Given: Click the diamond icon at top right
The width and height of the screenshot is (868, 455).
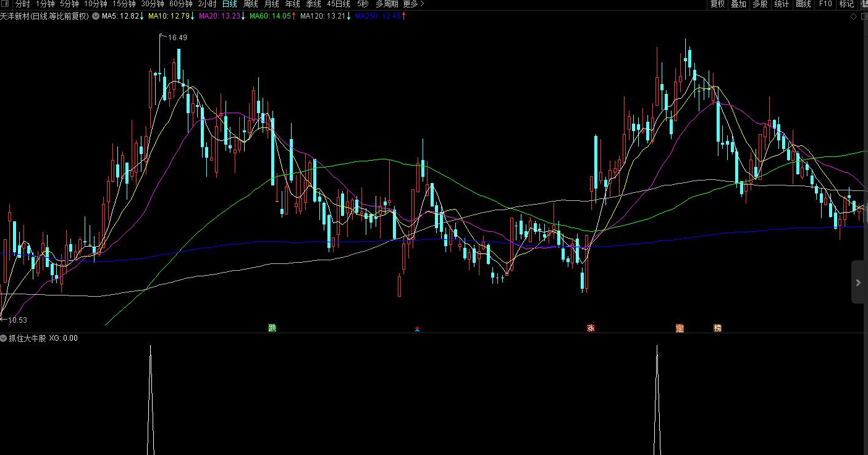Looking at the screenshot, I should tap(853, 16).
